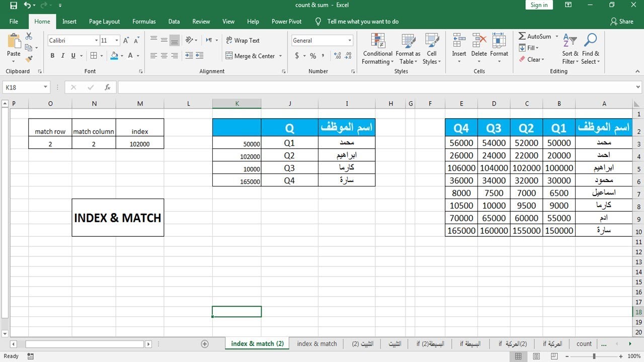Click the New Sheet plus button
The width and height of the screenshot is (644, 362).
[x=205, y=344]
